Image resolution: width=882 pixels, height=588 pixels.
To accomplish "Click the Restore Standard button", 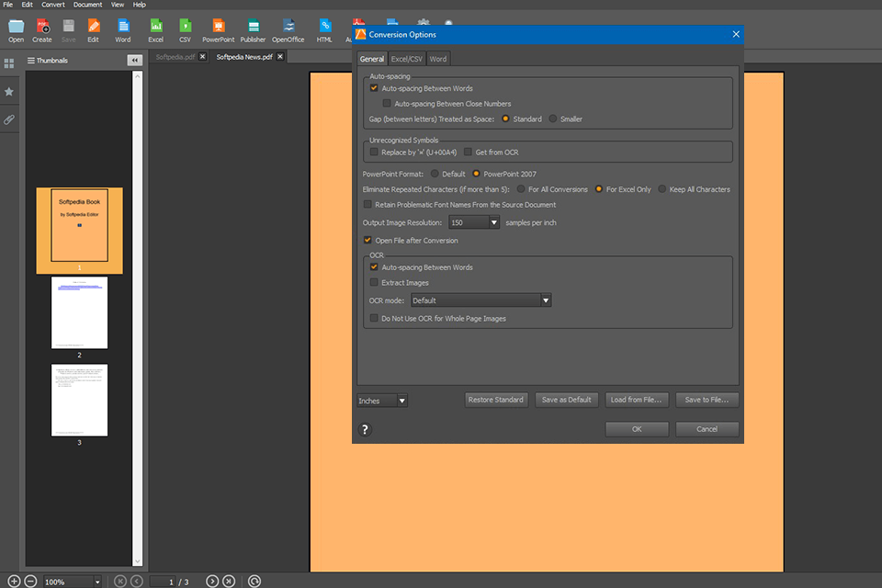I will point(496,400).
